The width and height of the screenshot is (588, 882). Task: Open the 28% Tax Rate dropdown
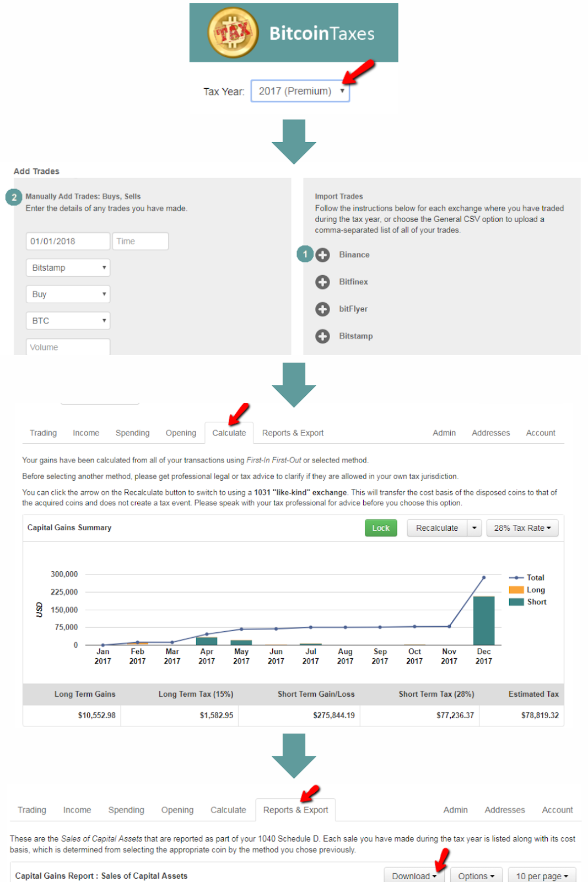pos(522,528)
